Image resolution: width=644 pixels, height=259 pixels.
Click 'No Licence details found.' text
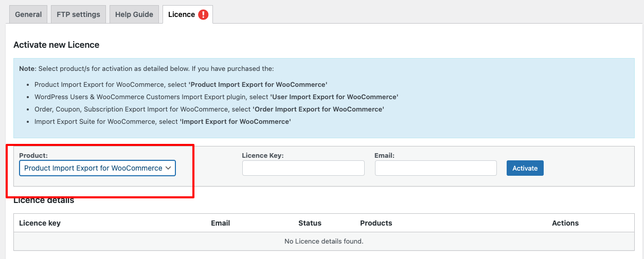324,241
